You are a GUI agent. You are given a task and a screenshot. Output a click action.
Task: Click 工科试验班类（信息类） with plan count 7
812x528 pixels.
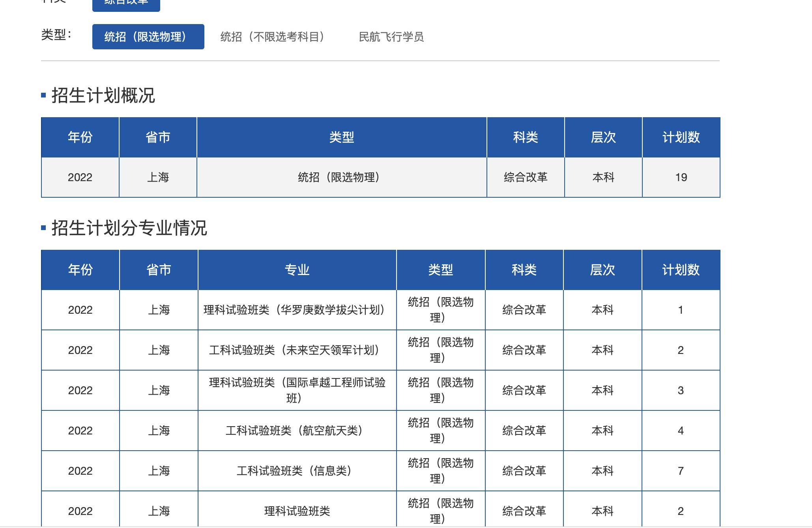point(297,471)
